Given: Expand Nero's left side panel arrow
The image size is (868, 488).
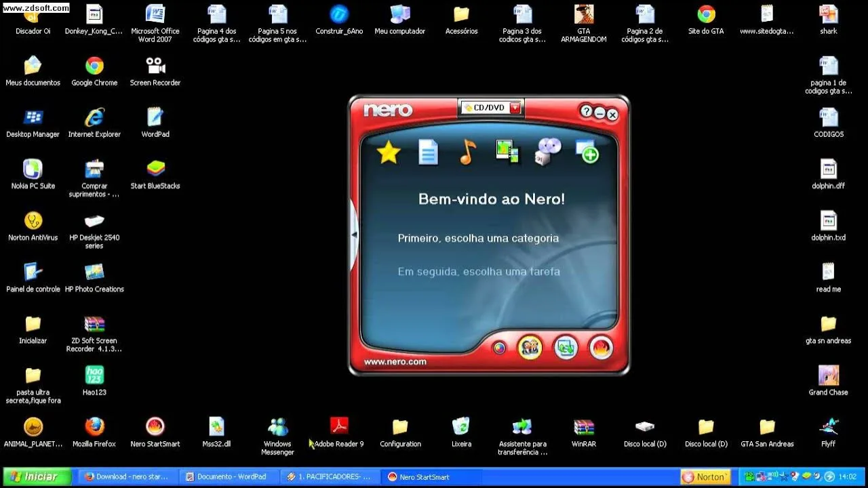Looking at the screenshot, I should click(x=354, y=234).
